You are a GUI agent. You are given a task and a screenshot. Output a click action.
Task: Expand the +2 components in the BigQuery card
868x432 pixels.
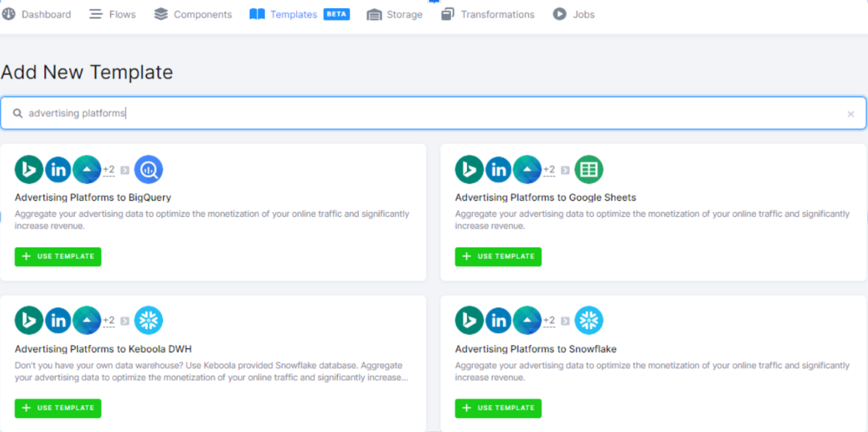pos(109,170)
